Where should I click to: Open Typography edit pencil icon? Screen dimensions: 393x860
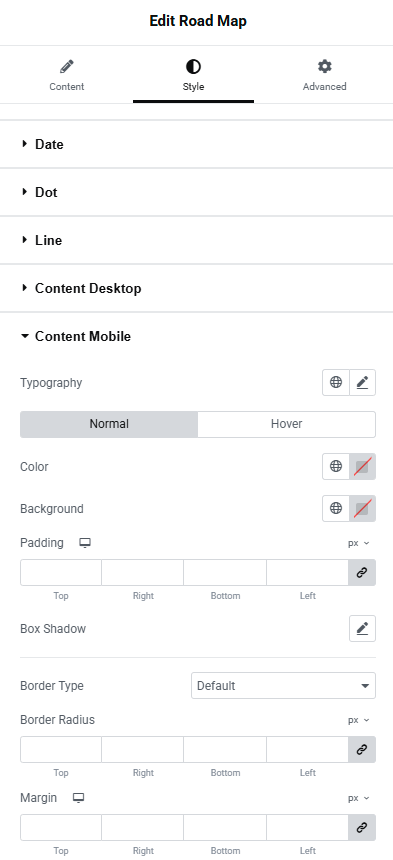click(x=362, y=383)
